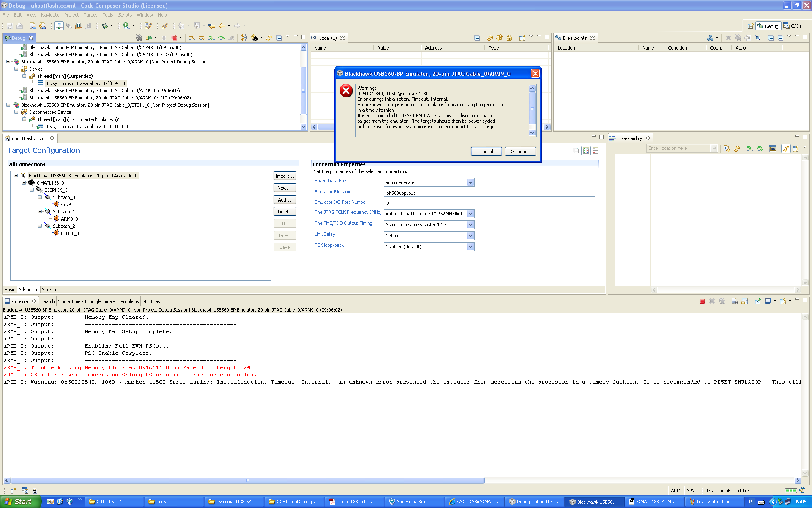Click the Import... button
The image size is (812, 508).
click(284, 176)
